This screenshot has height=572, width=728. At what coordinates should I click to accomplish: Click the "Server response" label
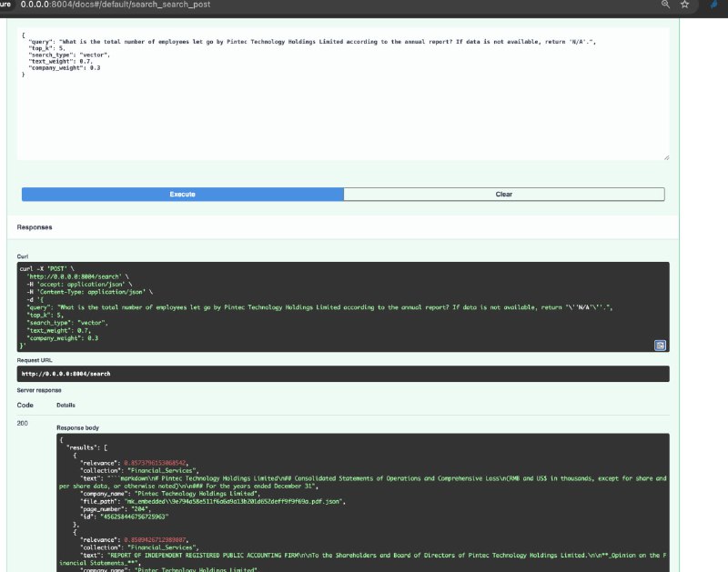pos(39,391)
